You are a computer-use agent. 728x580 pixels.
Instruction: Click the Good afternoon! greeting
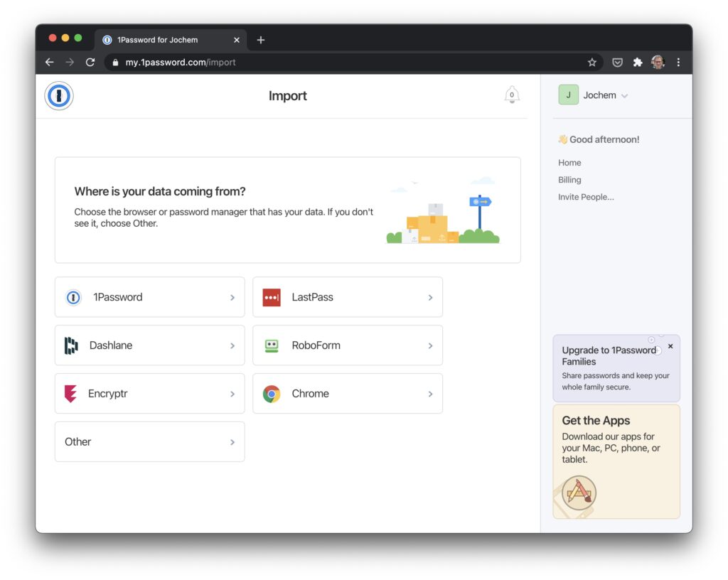(599, 139)
